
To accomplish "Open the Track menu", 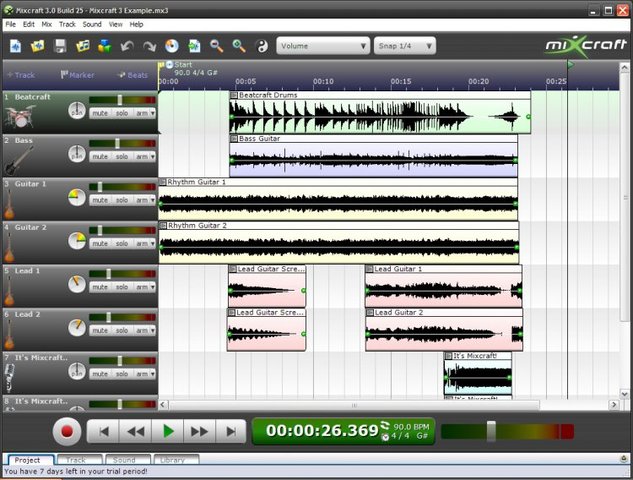I will (x=67, y=24).
